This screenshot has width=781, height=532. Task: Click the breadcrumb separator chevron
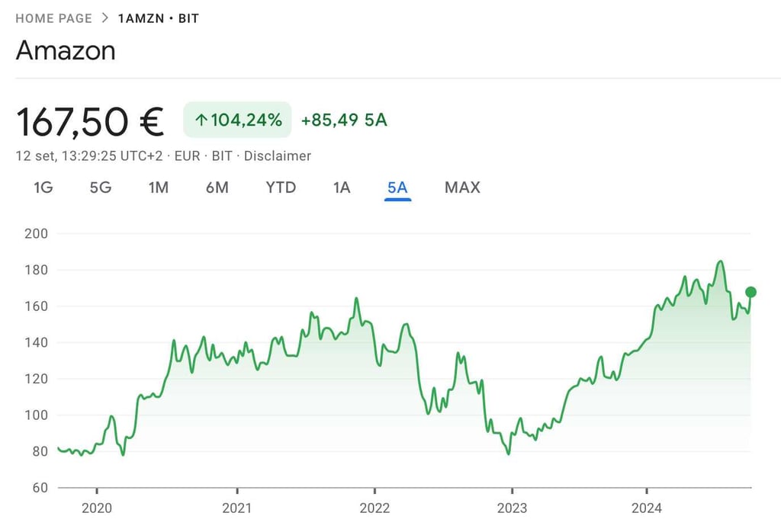click(x=104, y=18)
